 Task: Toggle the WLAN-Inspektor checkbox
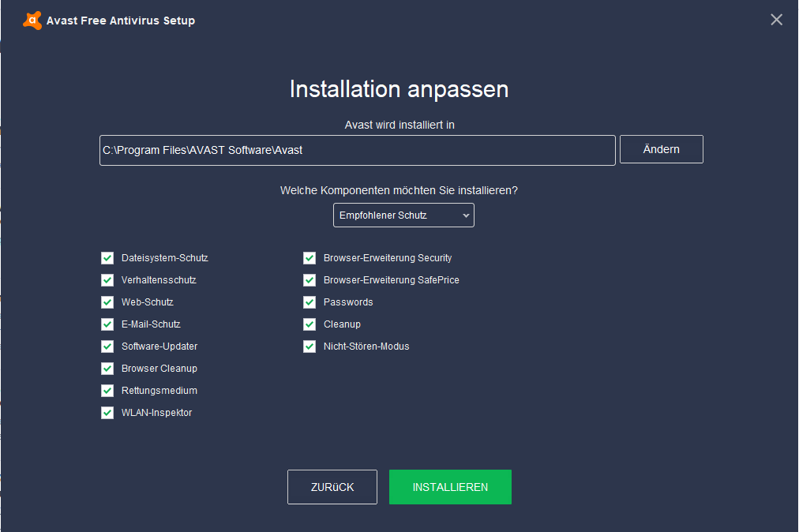pos(107,413)
